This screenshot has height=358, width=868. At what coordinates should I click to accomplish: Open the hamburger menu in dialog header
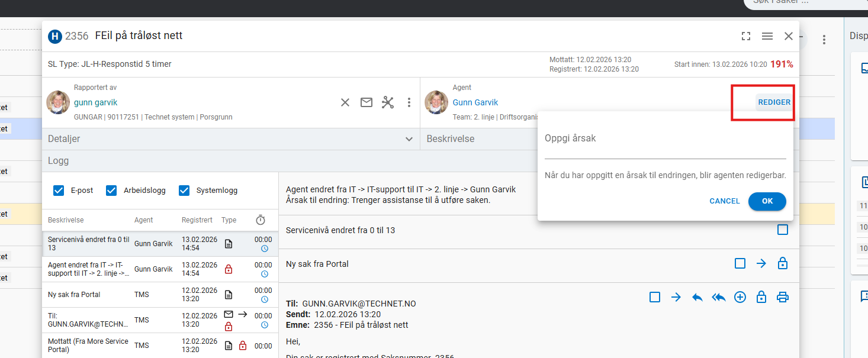point(767,36)
